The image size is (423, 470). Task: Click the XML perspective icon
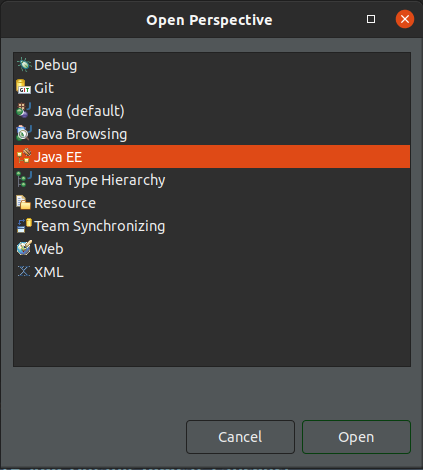(24, 271)
